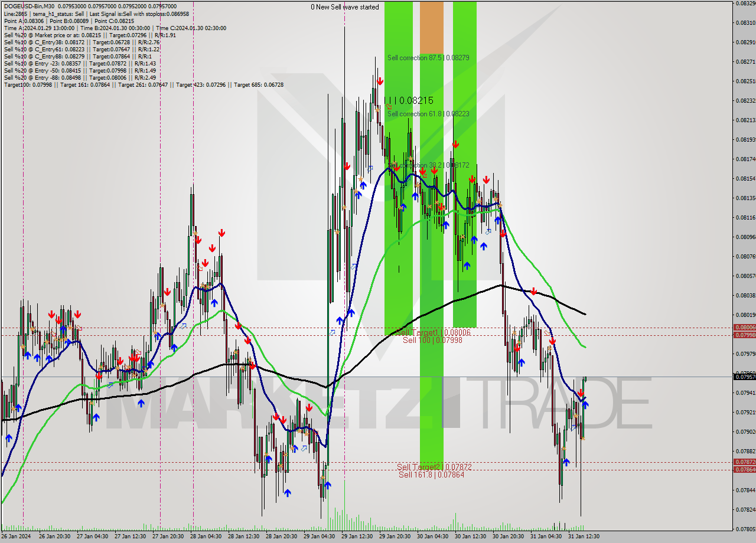
Task: Click the '30 Jan 12:30' time axis label
Action: [x=470, y=537]
